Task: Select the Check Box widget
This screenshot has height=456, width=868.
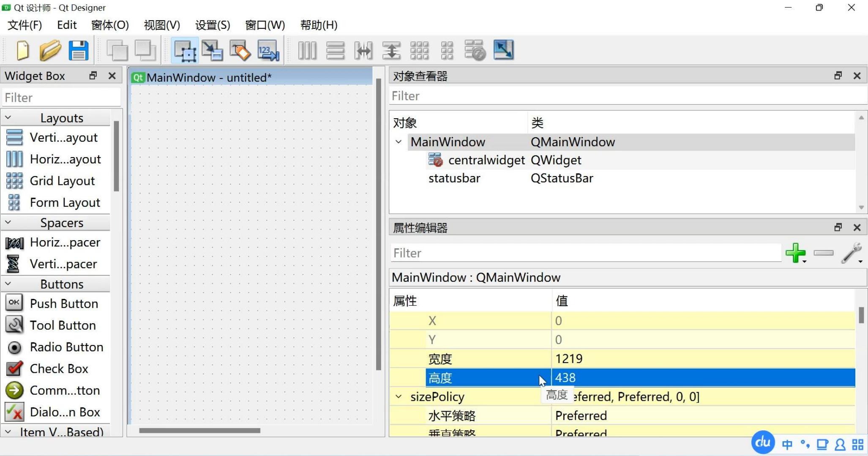Action: (59, 369)
